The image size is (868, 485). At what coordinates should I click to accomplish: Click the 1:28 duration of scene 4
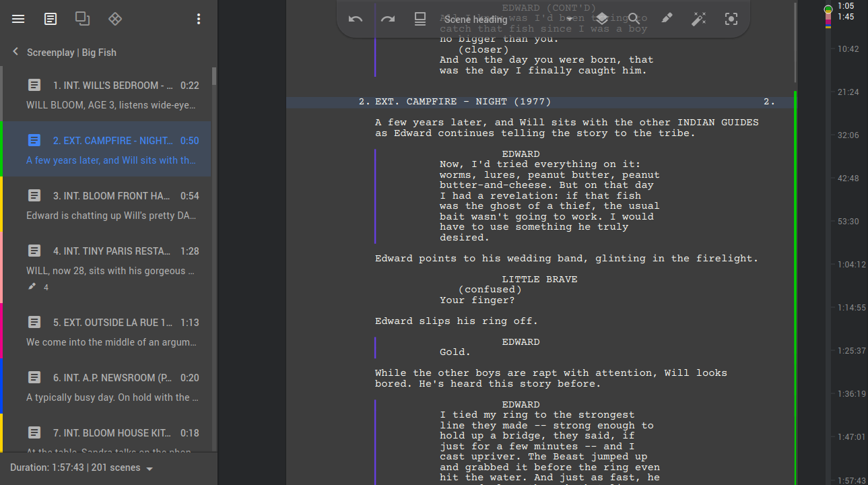coord(190,251)
